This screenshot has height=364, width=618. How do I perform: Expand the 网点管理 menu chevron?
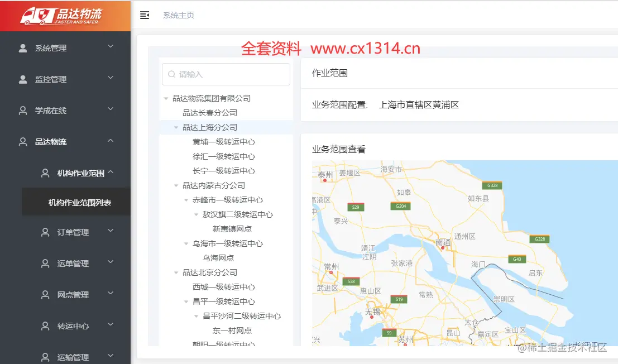tap(111, 293)
